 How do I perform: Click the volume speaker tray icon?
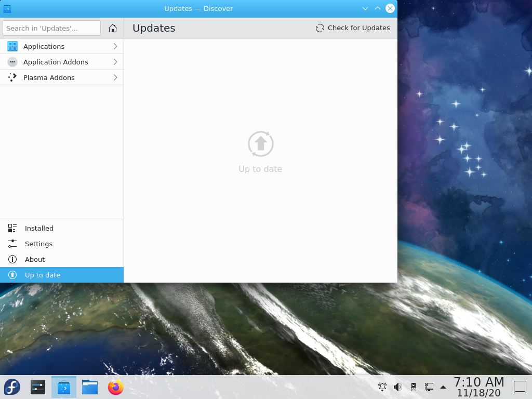(x=397, y=387)
